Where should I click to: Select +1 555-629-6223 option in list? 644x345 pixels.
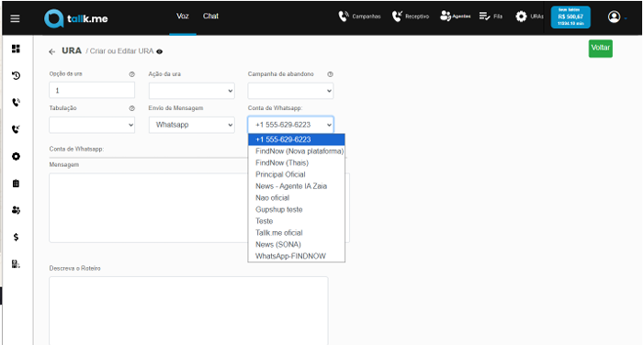click(x=297, y=139)
